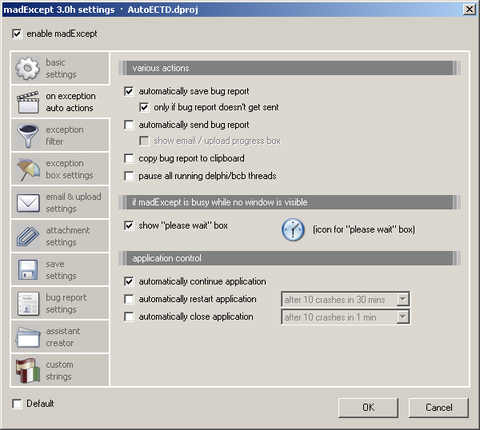
Task: Switch to bug report settings tab
Action: pyautogui.click(x=60, y=303)
